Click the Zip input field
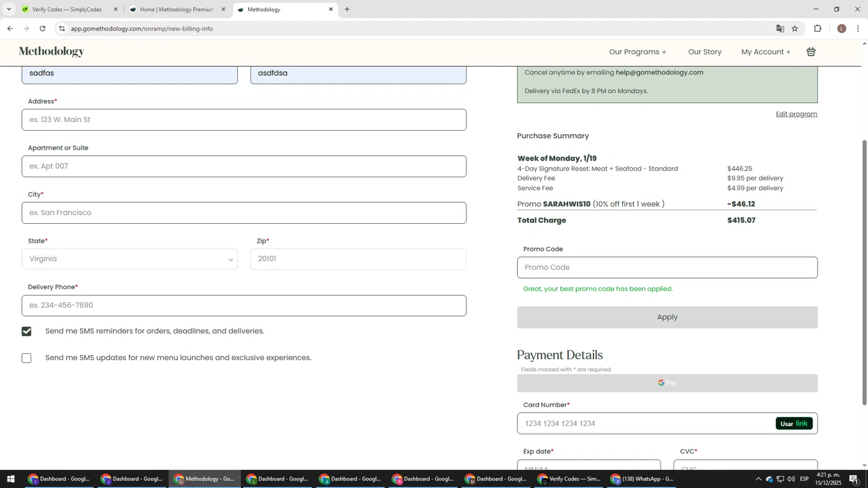 coord(358,259)
